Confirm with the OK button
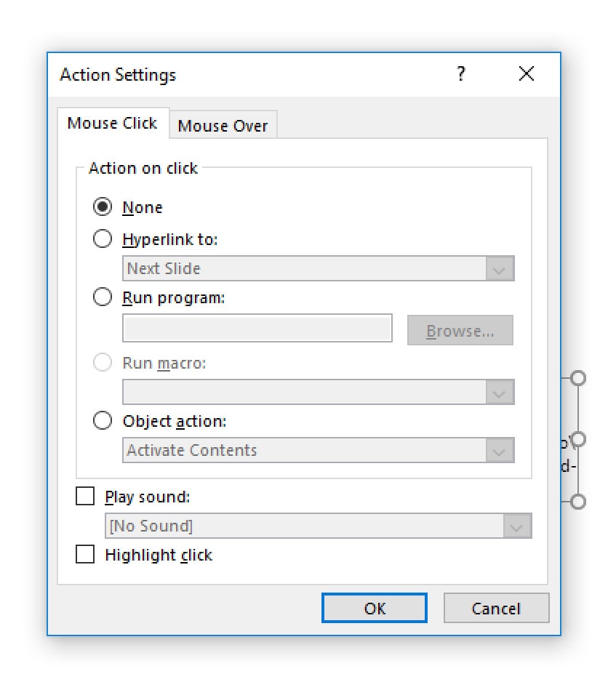 click(375, 609)
